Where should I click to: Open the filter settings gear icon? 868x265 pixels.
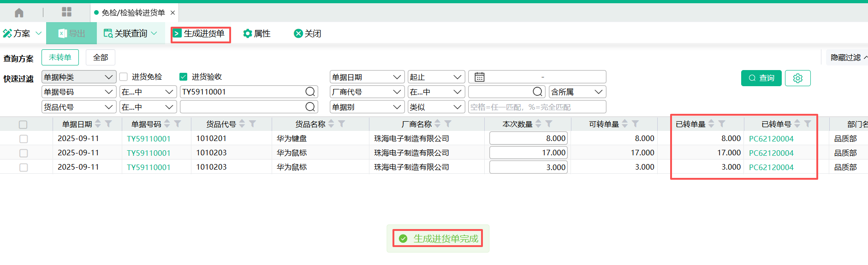point(797,78)
